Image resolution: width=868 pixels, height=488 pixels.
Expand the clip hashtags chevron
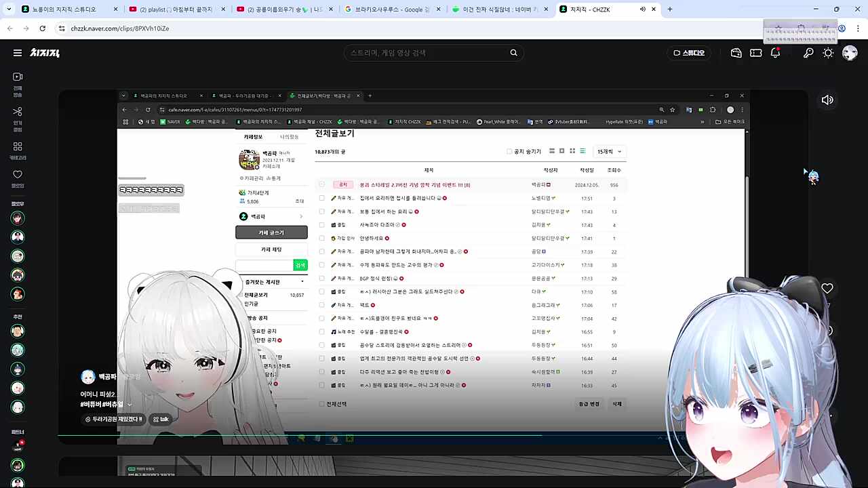pos(130,404)
